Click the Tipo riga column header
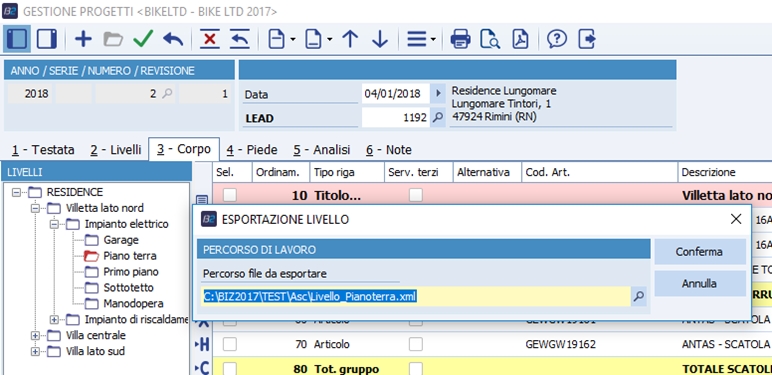The height and width of the screenshot is (375, 772). (x=347, y=172)
